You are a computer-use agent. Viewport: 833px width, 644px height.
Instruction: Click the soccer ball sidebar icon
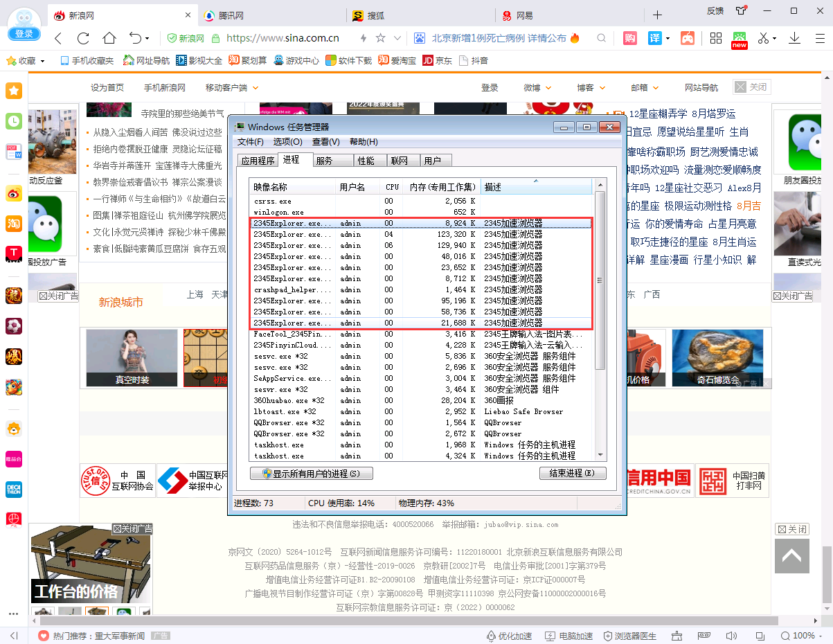coord(14,326)
